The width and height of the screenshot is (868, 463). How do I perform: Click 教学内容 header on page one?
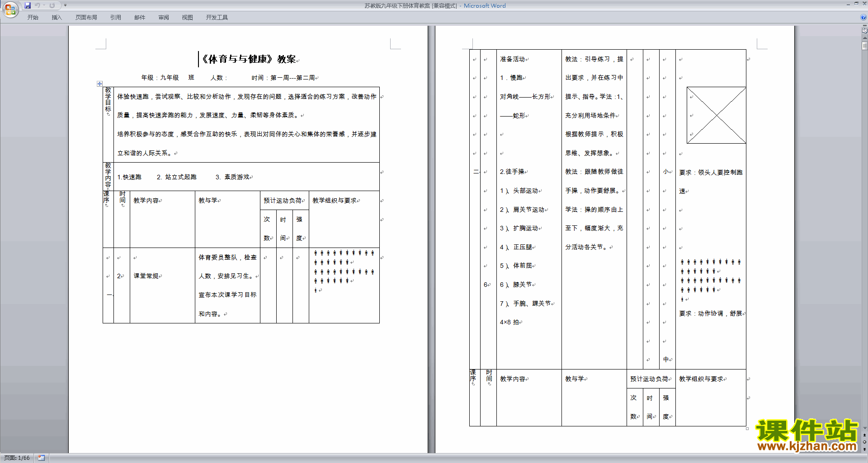[146, 201]
